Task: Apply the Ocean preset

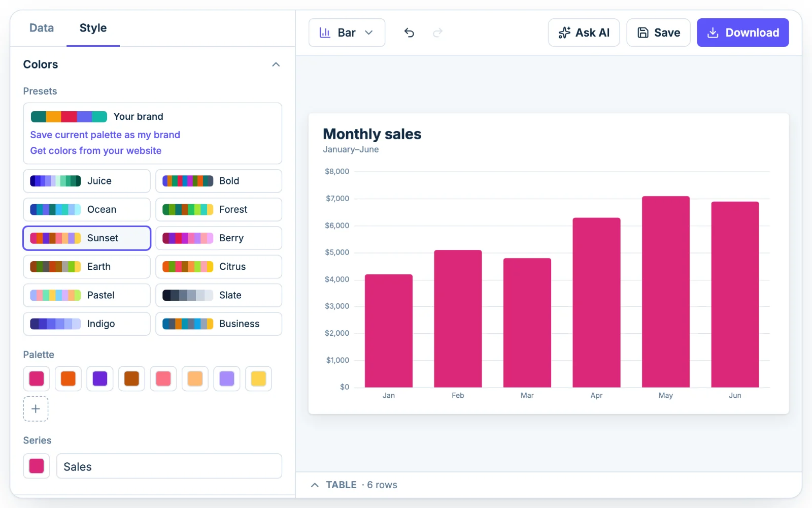Action: [87, 209]
